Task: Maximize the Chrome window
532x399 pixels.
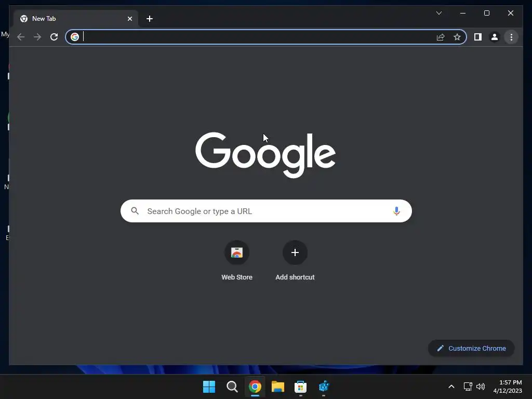Action: coord(486,13)
